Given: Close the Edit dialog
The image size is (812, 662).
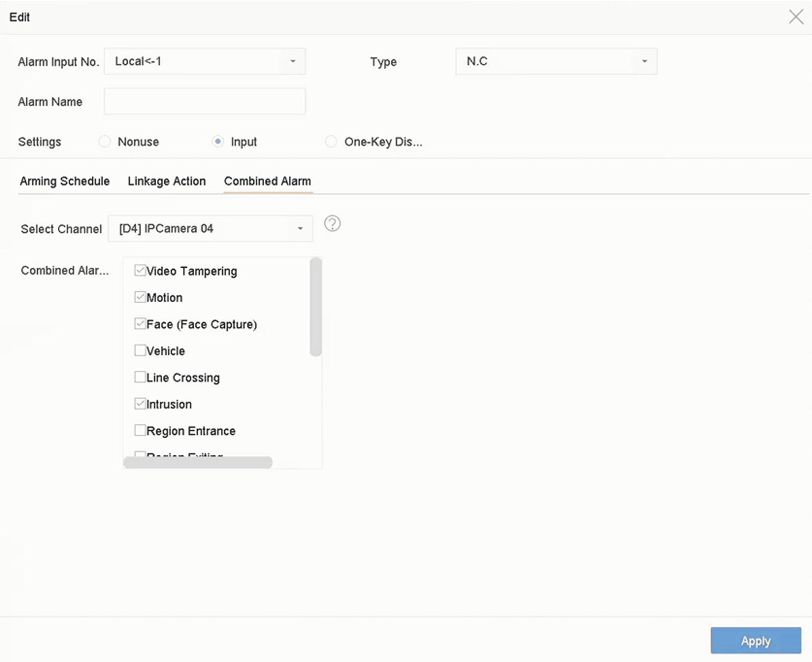Looking at the screenshot, I should [x=796, y=17].
